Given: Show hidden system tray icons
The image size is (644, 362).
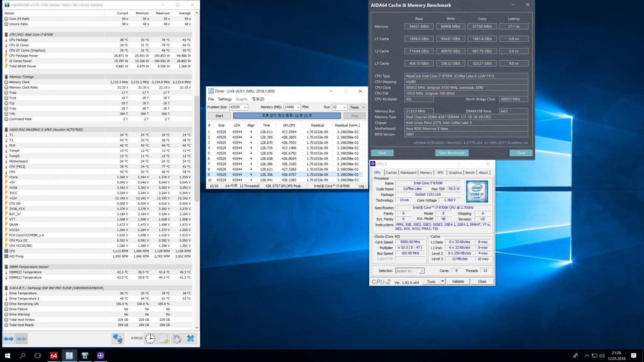Looking at the screenshot, I should (x=587, y=356).
